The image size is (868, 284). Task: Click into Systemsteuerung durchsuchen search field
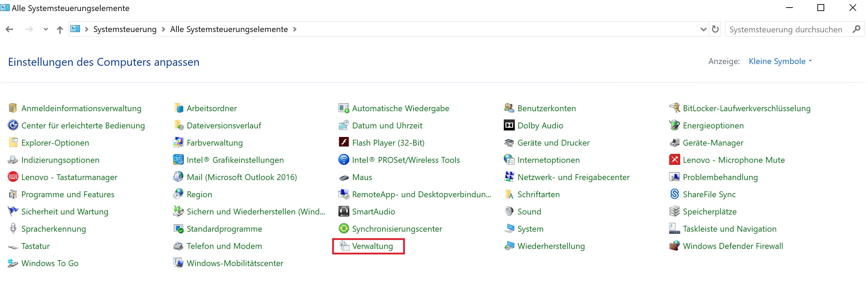(x=786, y=30)
